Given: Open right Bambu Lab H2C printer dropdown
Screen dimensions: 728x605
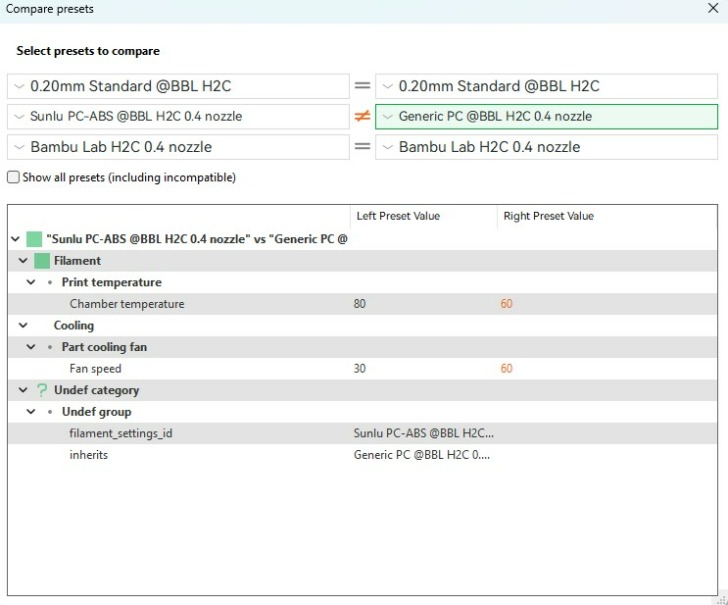Looking at the screenshot, I should (546, 147).
